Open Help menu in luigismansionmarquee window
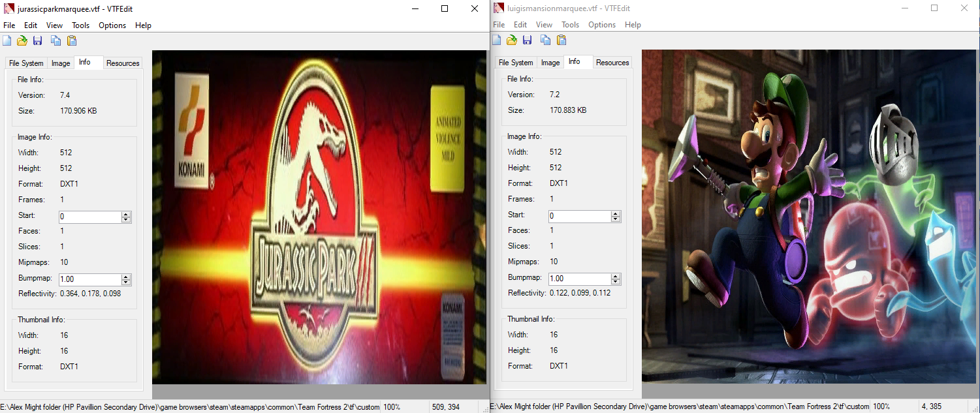The height and width of the screenshot is (413, 980). click(x=633, y=25)
